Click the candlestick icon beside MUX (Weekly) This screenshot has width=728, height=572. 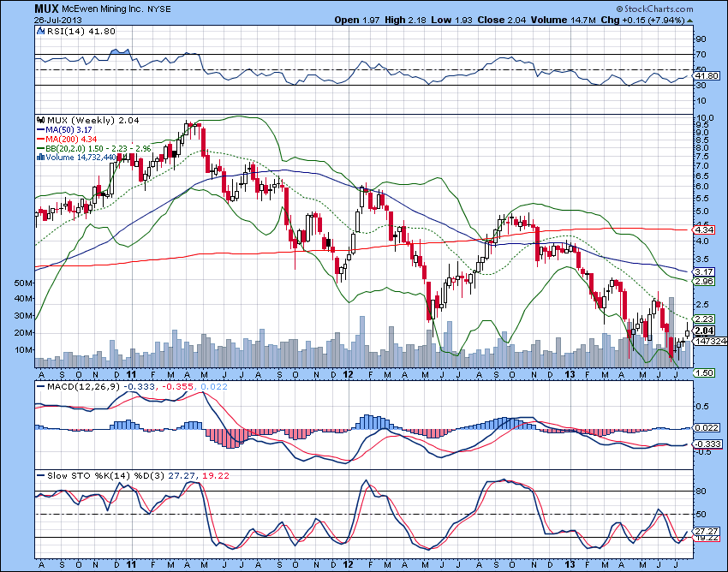click(41, 120)
